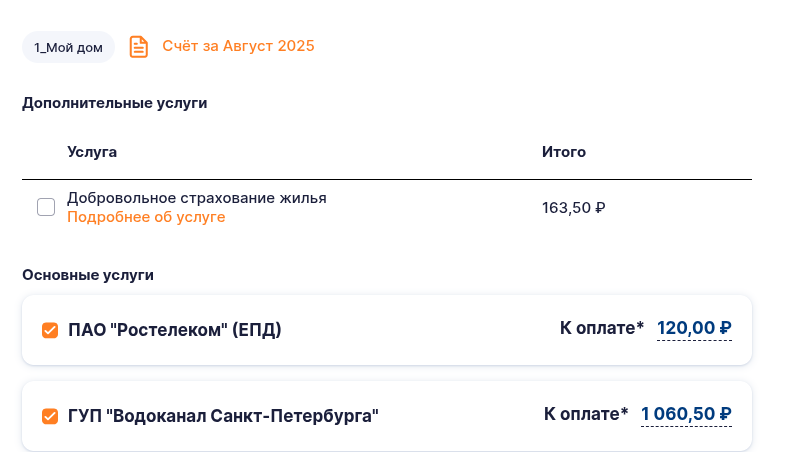Edit the Водоканал amount 1 060,50 ₽

point(686,414)
